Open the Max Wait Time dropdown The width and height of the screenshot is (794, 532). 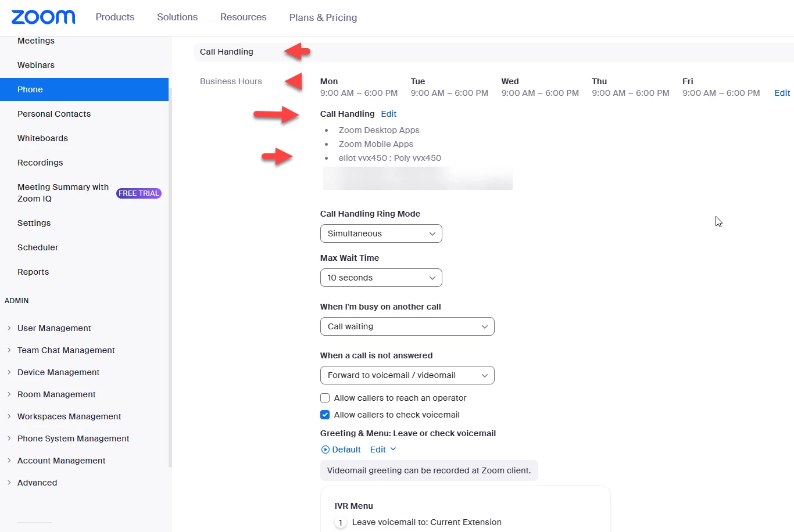pyautogui.click(x=381, y=278)
